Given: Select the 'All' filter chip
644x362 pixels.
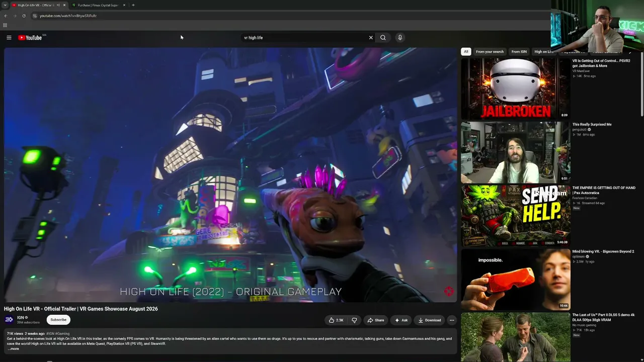Looking at the screenshot, I should point(466,51).
